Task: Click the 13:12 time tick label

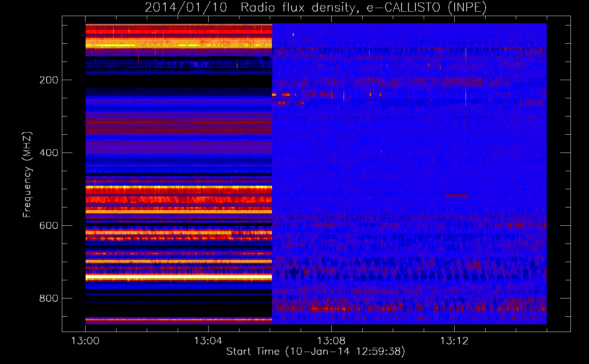Action: [454, 341]
